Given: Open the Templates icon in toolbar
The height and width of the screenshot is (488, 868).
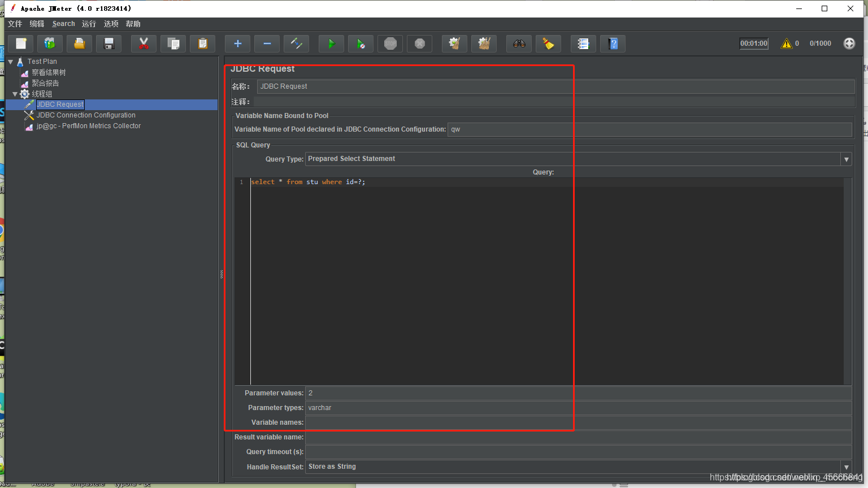Looking at the screenshot, I should pos(50,43).
